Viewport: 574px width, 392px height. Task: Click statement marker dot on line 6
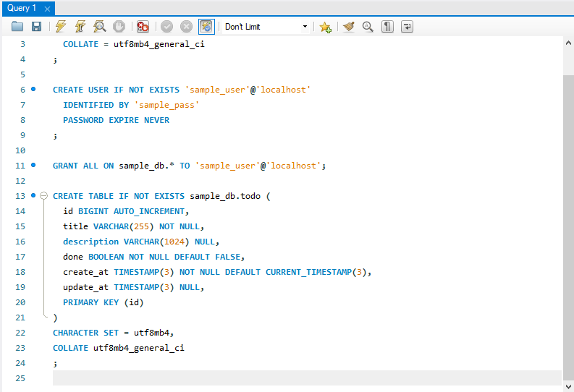pos(33,89)
